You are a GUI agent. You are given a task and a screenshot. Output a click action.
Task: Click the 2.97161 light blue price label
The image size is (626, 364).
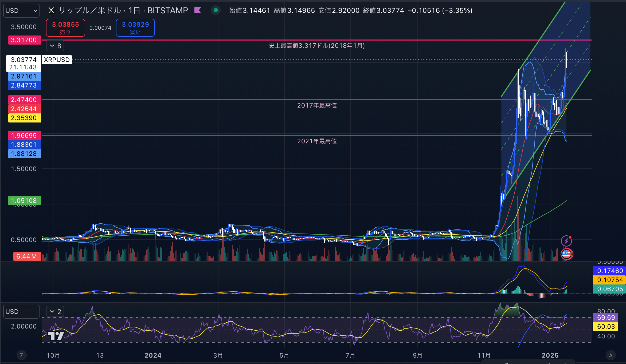(x=24, y=76)
